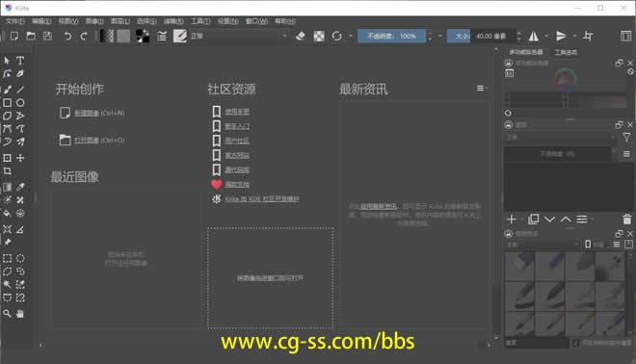Viewport: 636px width, 364px height.
Task: Select the Reference Images pin tool
Action: [7, 243]
